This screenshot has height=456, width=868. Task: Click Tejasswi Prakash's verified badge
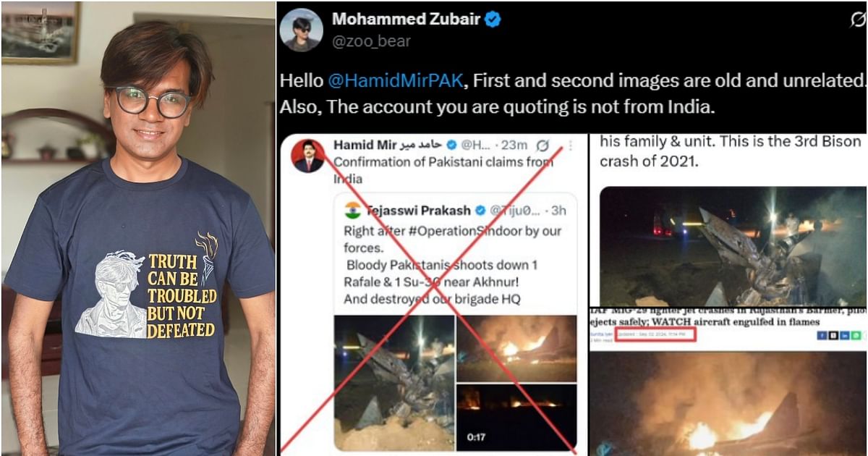point(479,210)
